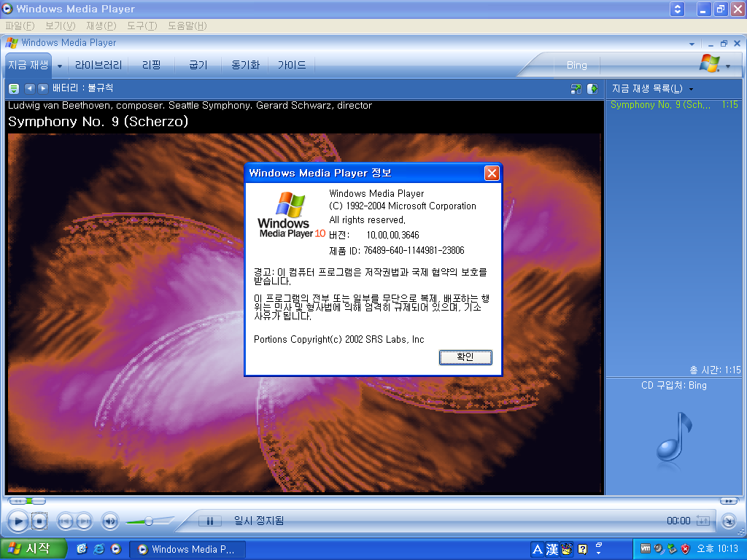Click the up-down toggle on outer title bar
Image resolution: width=747 pixels, height=560 pixels.
click(x=677, y=9)
